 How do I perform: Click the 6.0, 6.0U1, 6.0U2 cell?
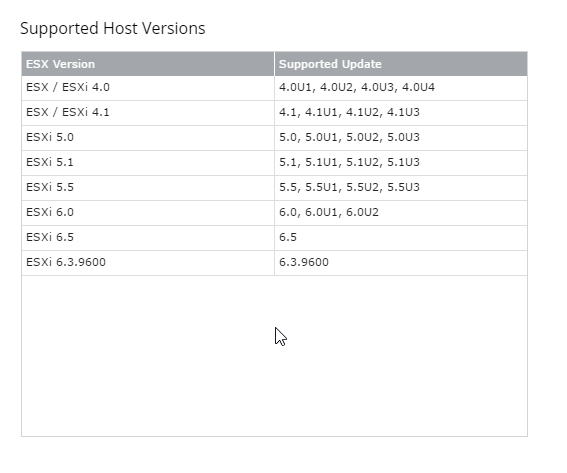(x=401, y=213)
